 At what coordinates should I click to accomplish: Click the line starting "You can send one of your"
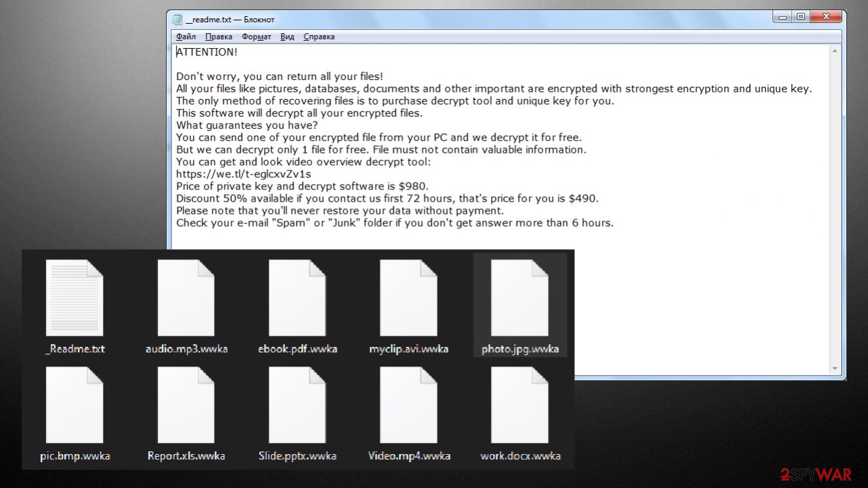[x=378, y=138]
